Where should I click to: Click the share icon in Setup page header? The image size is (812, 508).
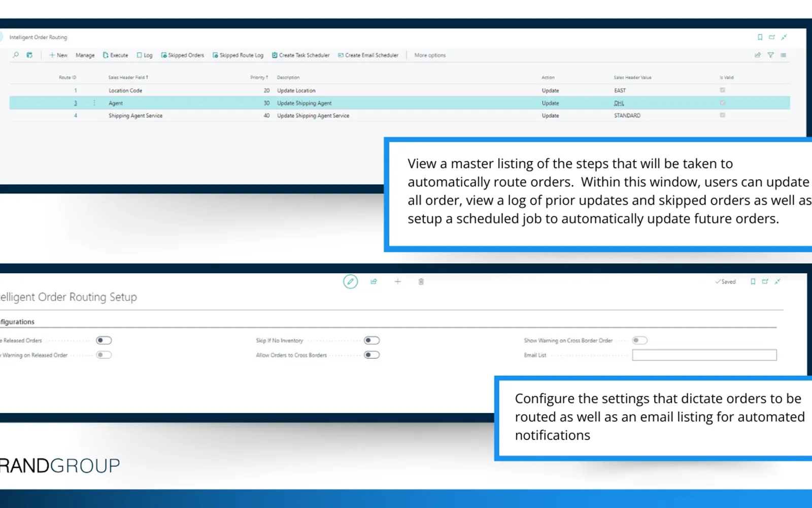pos(374,281)
